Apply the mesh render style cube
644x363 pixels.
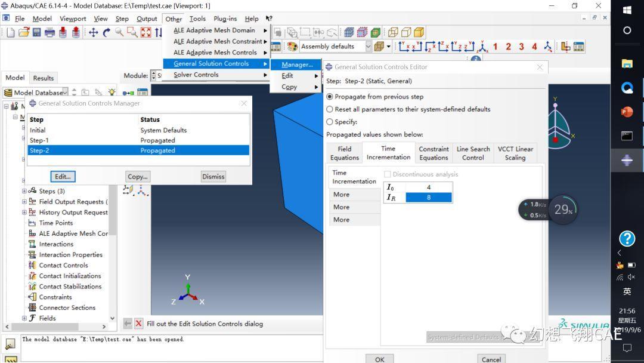(349, 32)
